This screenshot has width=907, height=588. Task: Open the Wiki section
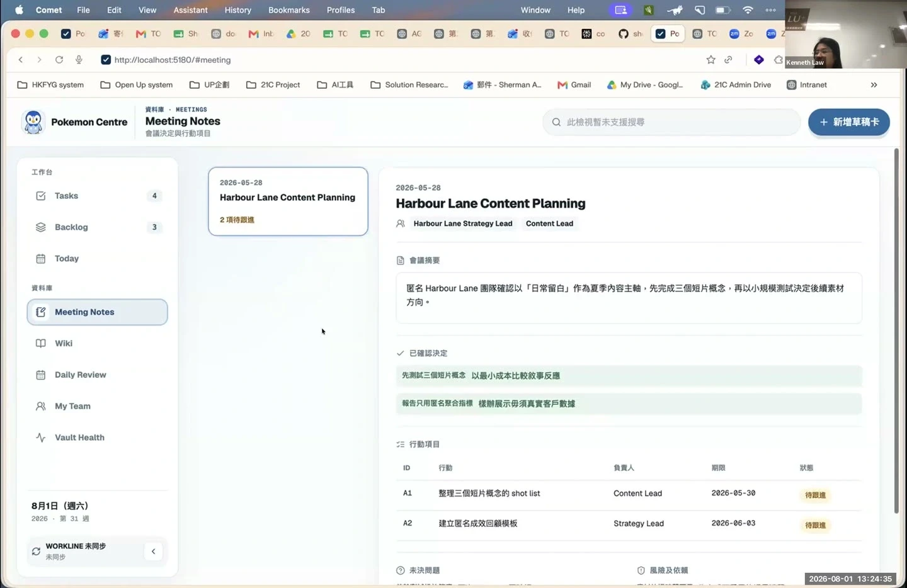point(98,344)
